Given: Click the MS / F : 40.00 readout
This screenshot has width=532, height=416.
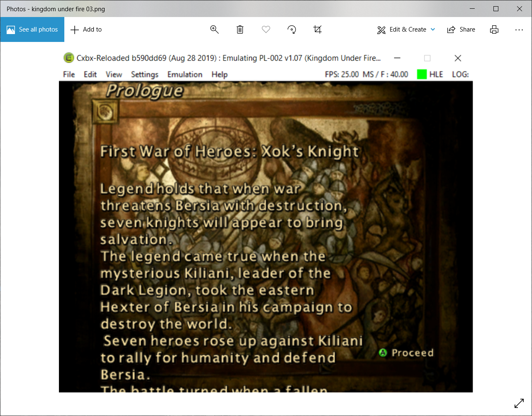Looking at the screenshot, I should 385,74.
